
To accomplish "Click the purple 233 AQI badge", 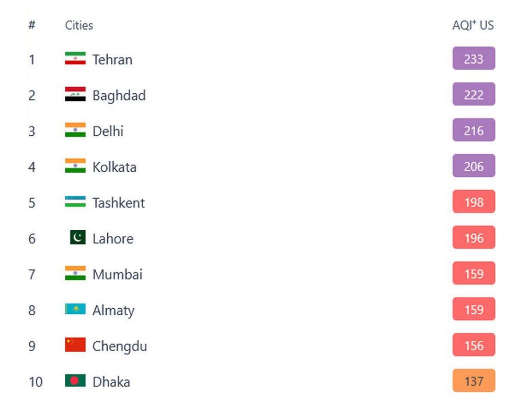I will [473, 59].
